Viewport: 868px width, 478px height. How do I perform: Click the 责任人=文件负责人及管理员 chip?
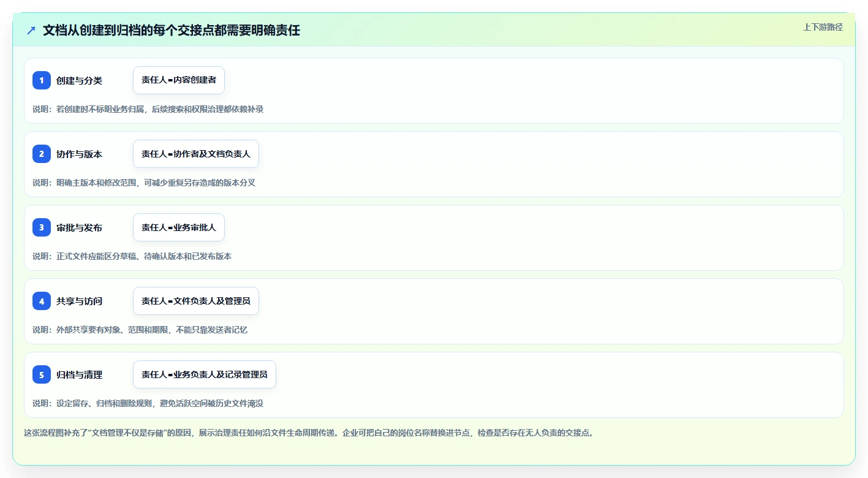pyautogui.click(x=196, y=301)
